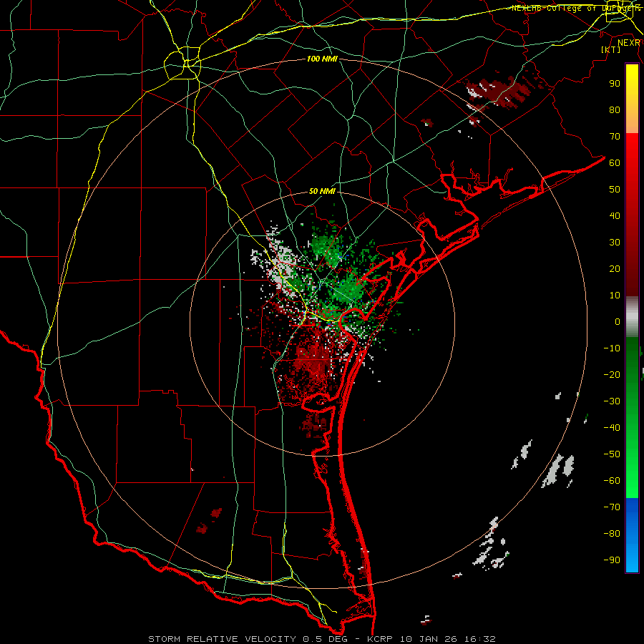Click the 0 value on the velocity scale
The height and width of the screenshot is (644, 644).
point(618,321)
